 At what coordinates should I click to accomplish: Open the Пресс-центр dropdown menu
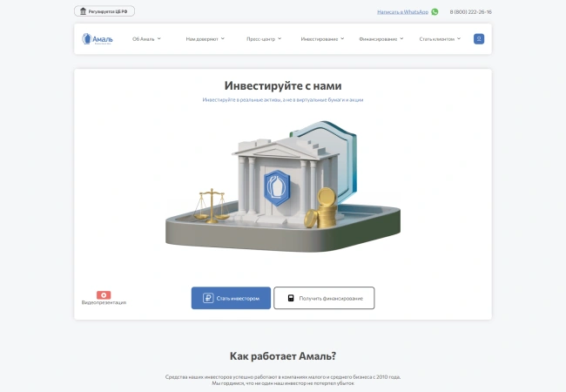(262, 39)
